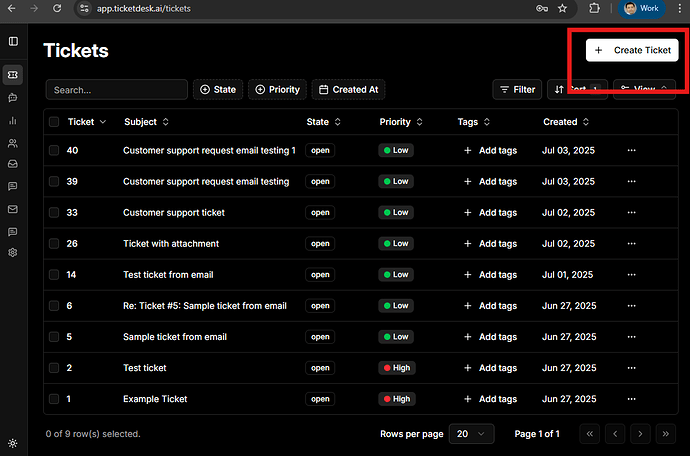Reload the page in browser

pyautogui.click(x=57, y=8)
